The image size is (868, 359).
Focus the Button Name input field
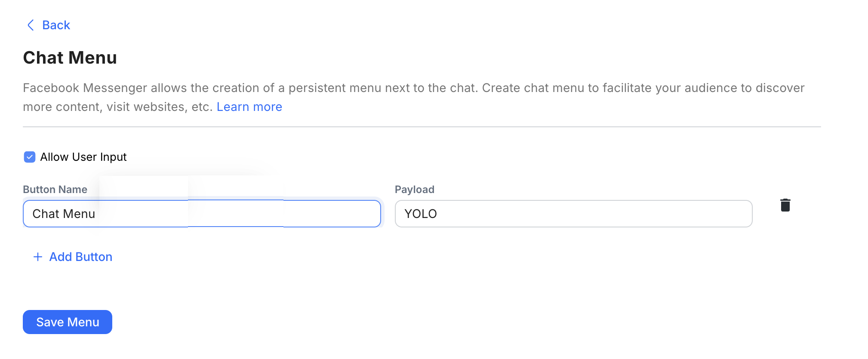click(202, 214)
